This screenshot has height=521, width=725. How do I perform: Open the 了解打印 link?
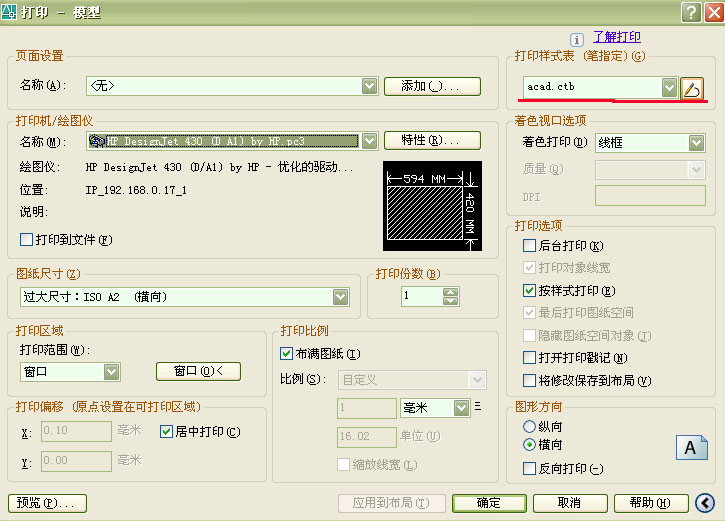(x=617, y=37)
